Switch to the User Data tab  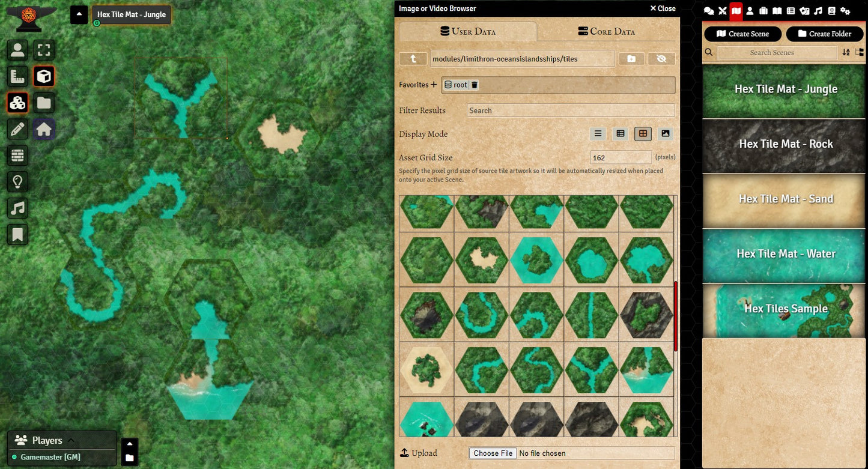(468, 31)
